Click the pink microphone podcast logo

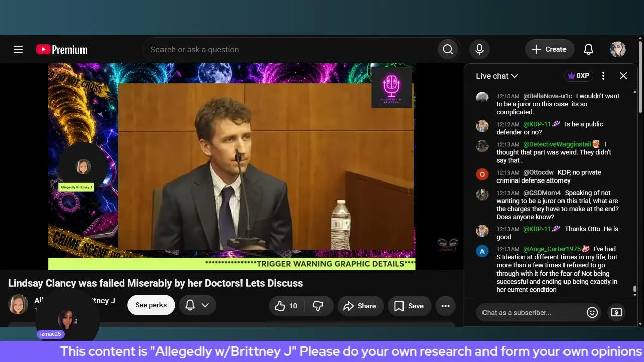click(392, 87)
